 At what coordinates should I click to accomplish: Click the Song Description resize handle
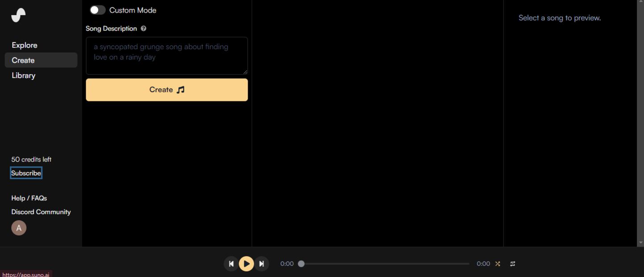pos(245,72)
